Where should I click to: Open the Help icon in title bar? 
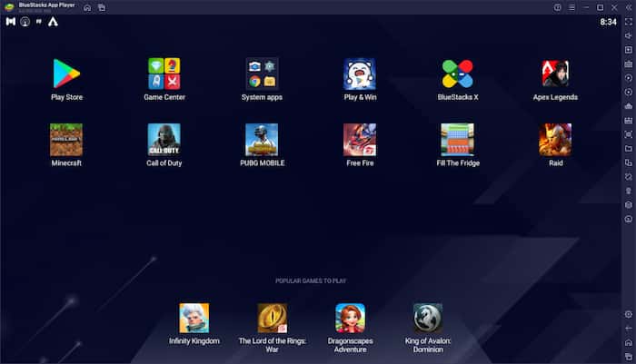pyautogui.click(x=558, y=7)
